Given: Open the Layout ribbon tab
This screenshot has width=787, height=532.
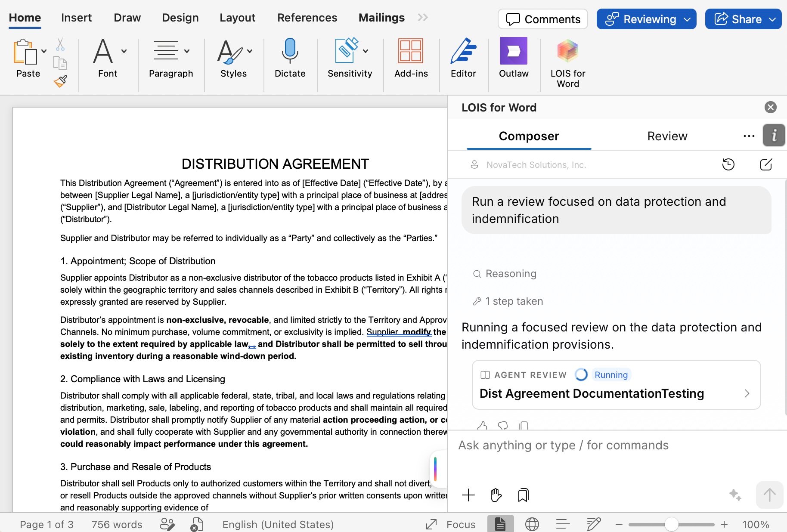Looking at the screenshot, I should 237,18.
